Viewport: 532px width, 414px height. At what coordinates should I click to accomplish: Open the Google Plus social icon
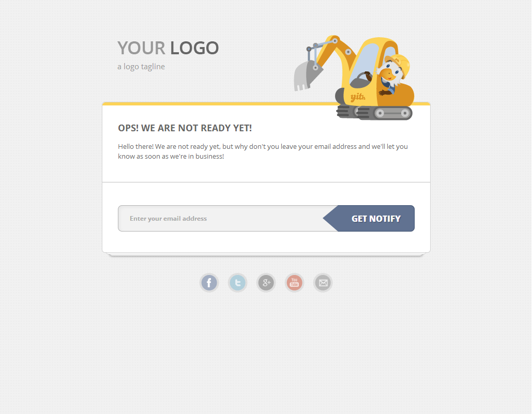click(266, 282)
